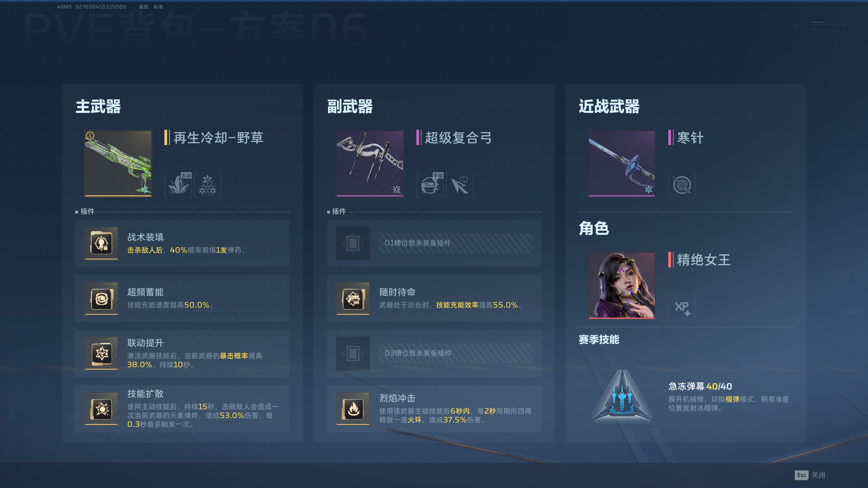Click the Esc 关闭 button
This screenshot has height=488, width=868.
[x=810, y=475]
